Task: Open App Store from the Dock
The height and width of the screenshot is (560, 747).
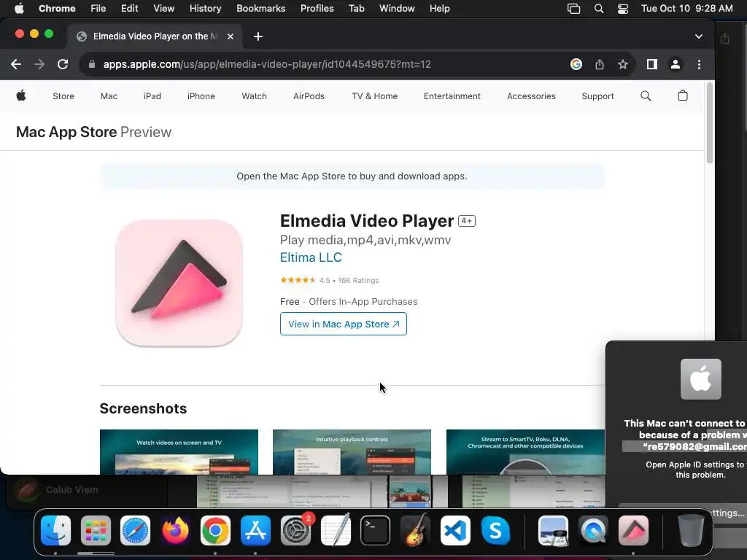Action: click(255, 531)
